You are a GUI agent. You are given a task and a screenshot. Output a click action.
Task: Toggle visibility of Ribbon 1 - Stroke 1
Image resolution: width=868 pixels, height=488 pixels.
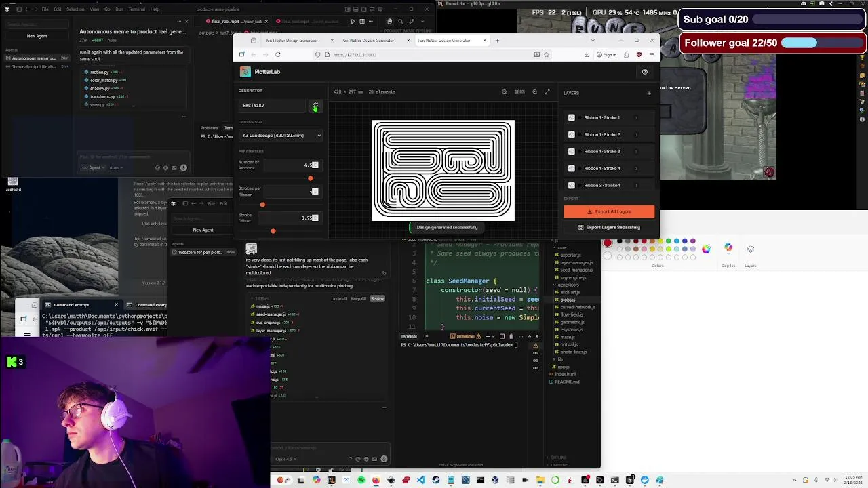click(571, 118)
